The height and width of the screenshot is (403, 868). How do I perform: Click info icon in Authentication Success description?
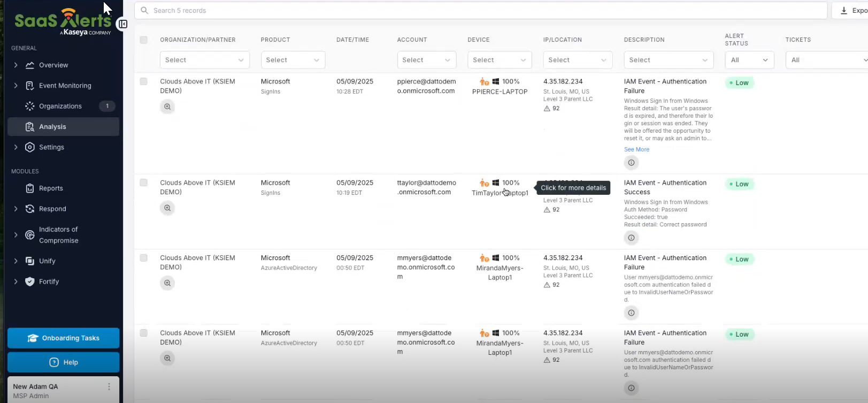[x=631, y=238]
